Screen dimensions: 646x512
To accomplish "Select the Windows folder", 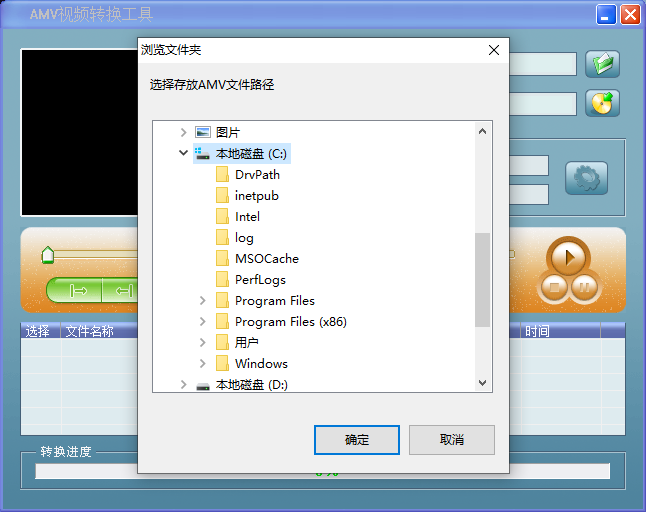I will 252,364.
